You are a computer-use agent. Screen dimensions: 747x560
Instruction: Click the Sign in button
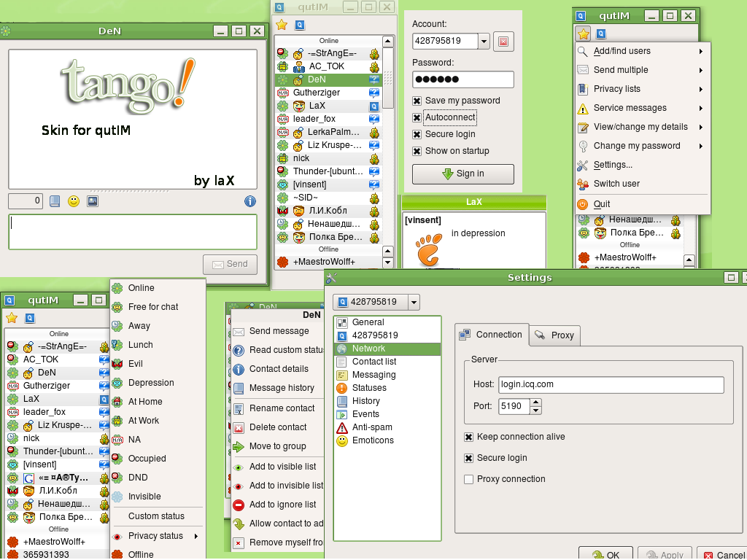coord(463,174)
